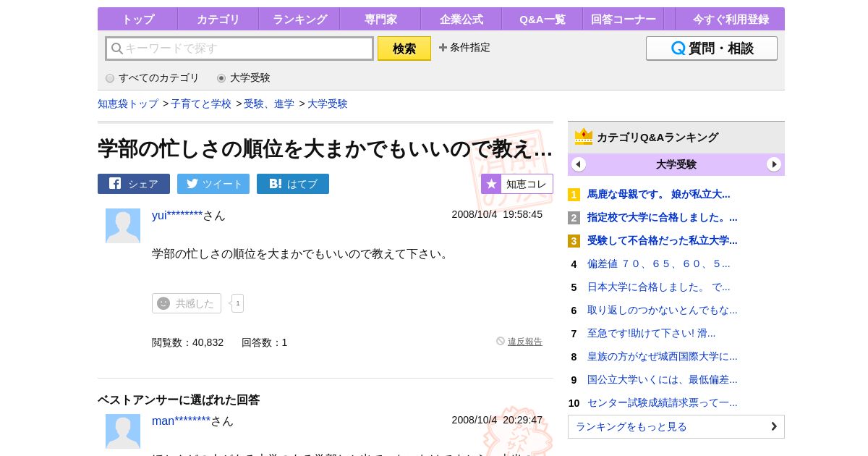
Task: Open ranking 5 日本大学に合格 link
Action: pyautogui.click(x=659, y=287)
